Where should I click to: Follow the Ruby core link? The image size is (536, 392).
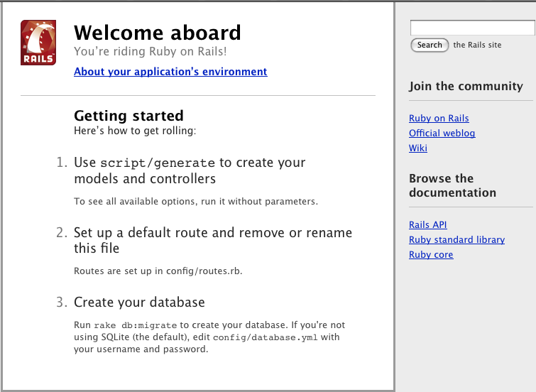430,255
